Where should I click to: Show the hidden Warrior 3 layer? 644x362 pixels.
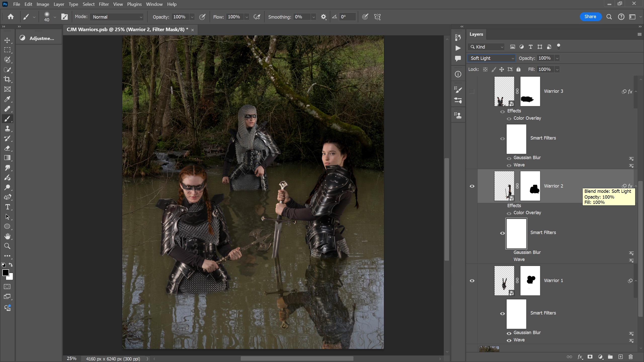point(472,92)
